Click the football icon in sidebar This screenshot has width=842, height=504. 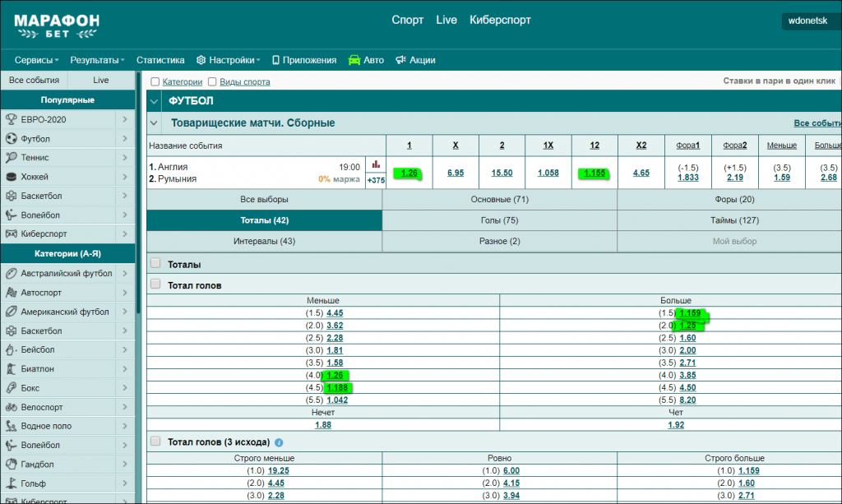point(12,139)
